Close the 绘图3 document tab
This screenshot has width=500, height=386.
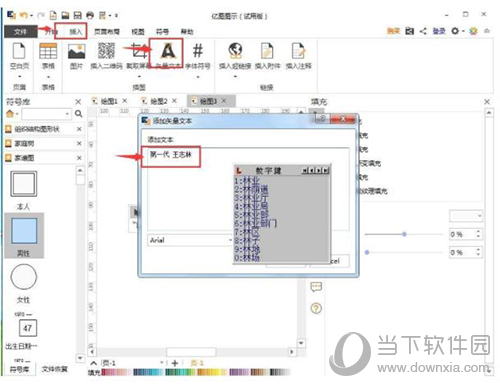pyautogui.click(x=224, y=101)
